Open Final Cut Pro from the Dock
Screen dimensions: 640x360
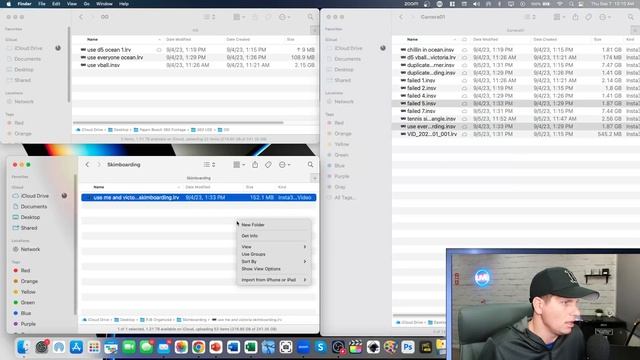click(x=356, y=347)
